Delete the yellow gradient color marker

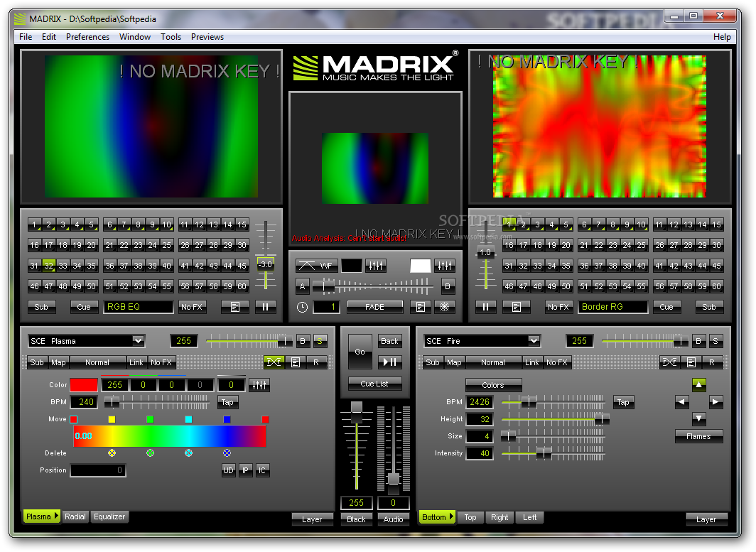tap(112, 453)
